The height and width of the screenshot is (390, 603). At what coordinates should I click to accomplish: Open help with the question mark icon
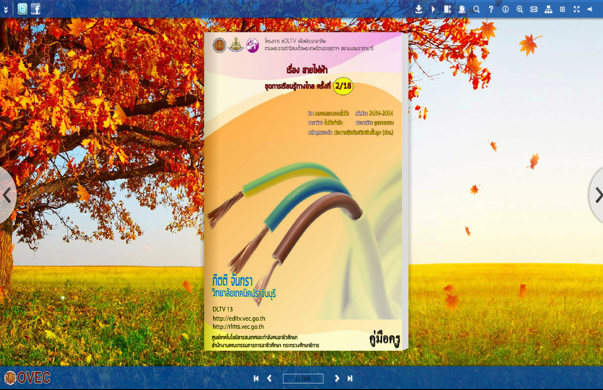[x=491, y=9]
